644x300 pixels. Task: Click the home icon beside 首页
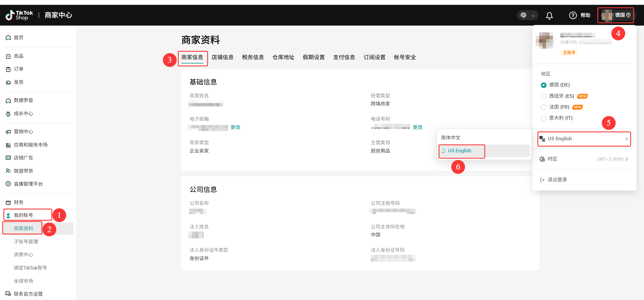point(8,38)
